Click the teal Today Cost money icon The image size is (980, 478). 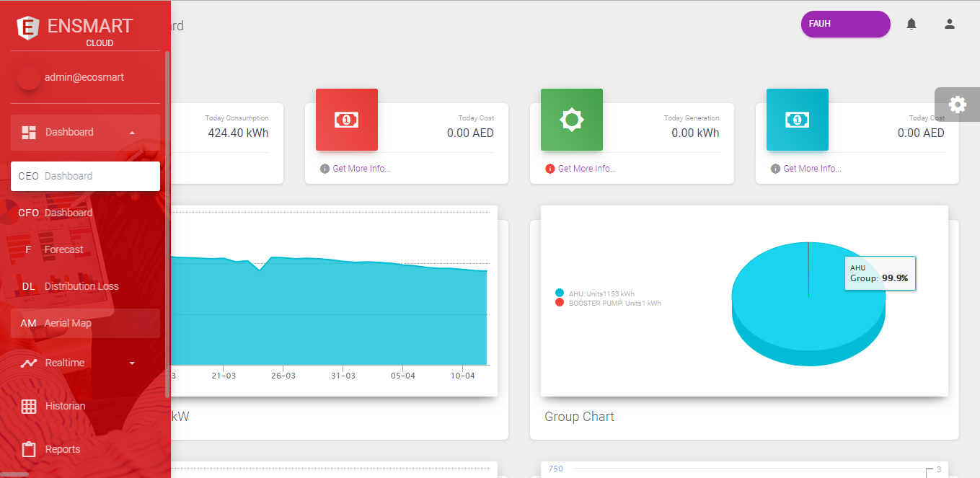click(797, 120)
